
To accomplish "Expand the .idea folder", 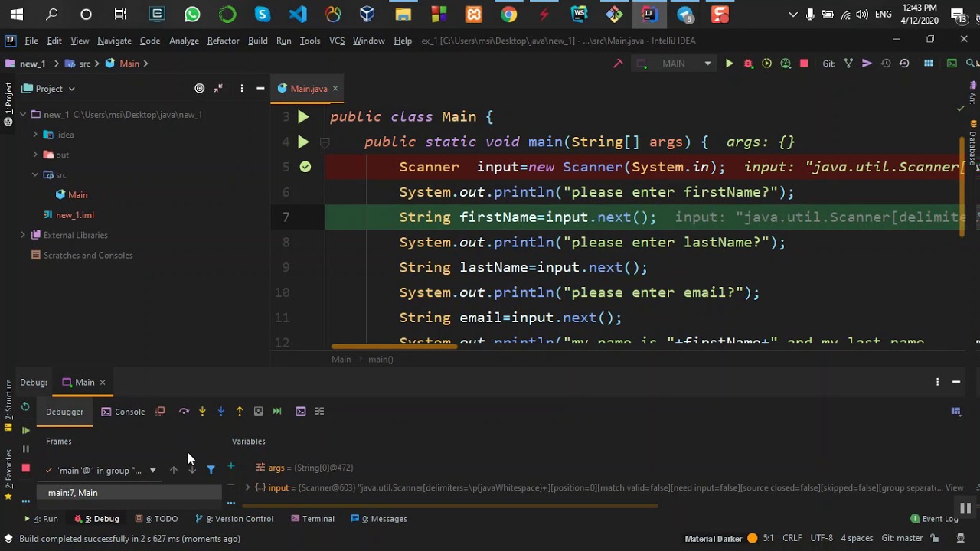I will pos(35,135).
